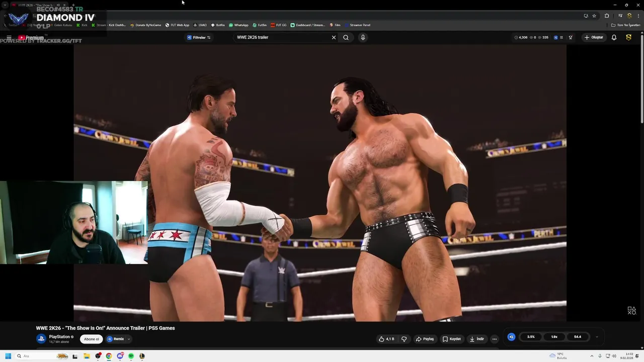Open the 'Donate ByNoGame' bookmark
The height and width of the screenshot is (362, 644).
(x=146, y=25)
